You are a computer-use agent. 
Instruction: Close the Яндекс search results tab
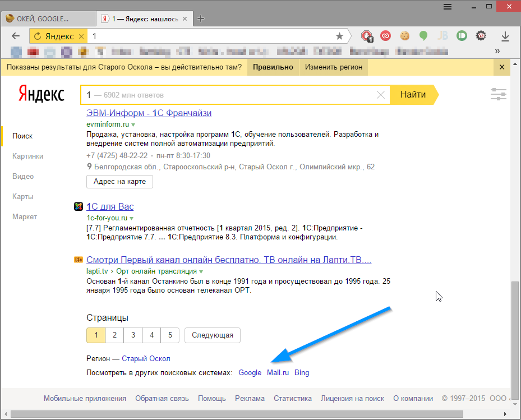click(x=185, y=19)
